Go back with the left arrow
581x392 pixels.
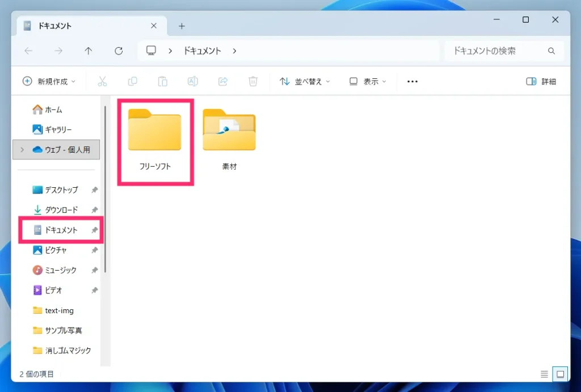28,50
